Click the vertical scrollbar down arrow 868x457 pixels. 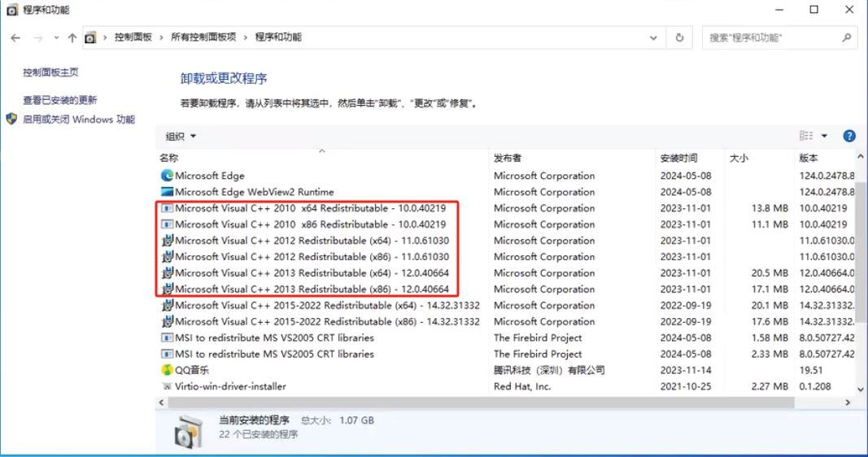click(x=860, y=389)
